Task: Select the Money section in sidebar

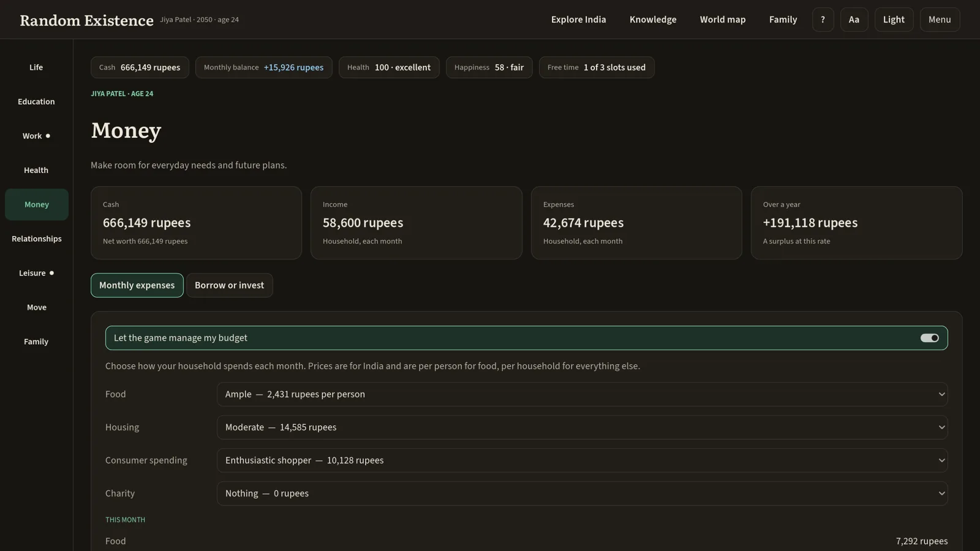Action: click(x=36, y=204)
